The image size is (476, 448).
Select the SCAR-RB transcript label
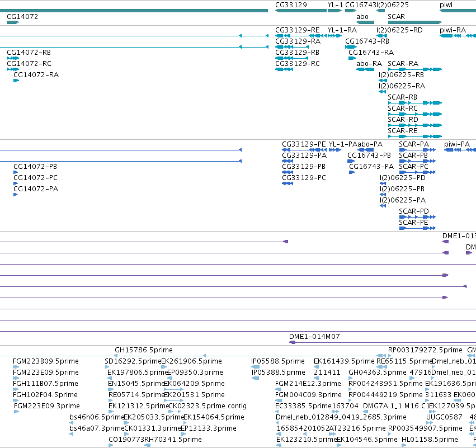pyautogui.click(x=402, y=97)
